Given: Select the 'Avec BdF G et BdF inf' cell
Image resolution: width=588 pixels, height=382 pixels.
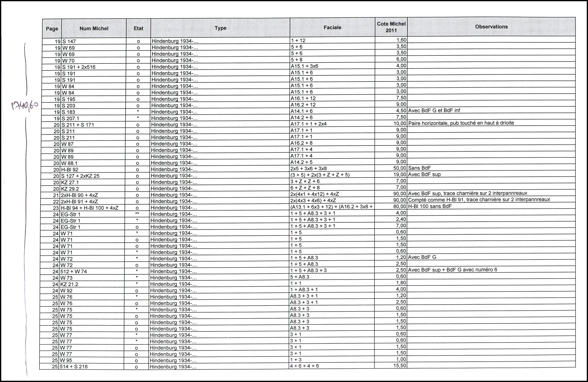Looking at the screenshot, I should 434,111.
